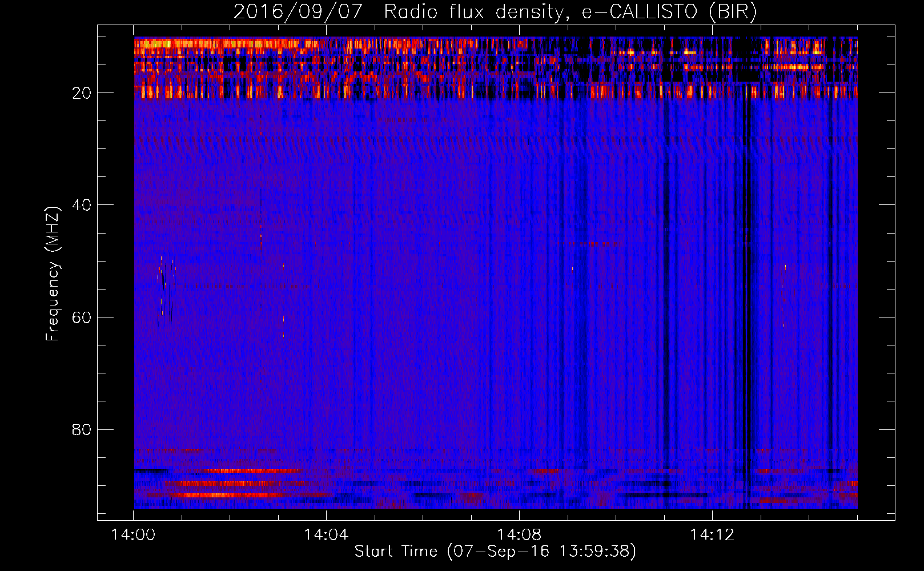
Task: Click the '14:12' time tick label
Action: [x=712, y=535]
